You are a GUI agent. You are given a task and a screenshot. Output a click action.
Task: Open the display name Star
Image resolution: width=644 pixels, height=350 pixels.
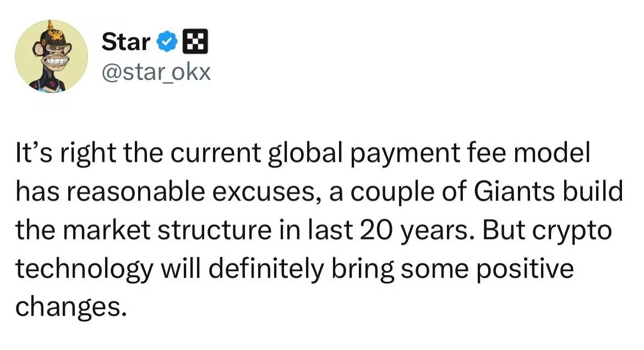(x=125, y=42)
